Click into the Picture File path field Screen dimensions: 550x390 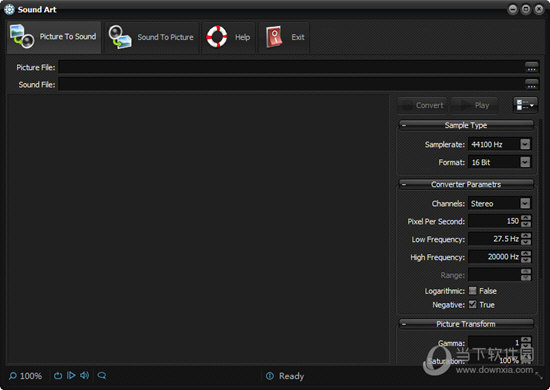click(291, 67)
